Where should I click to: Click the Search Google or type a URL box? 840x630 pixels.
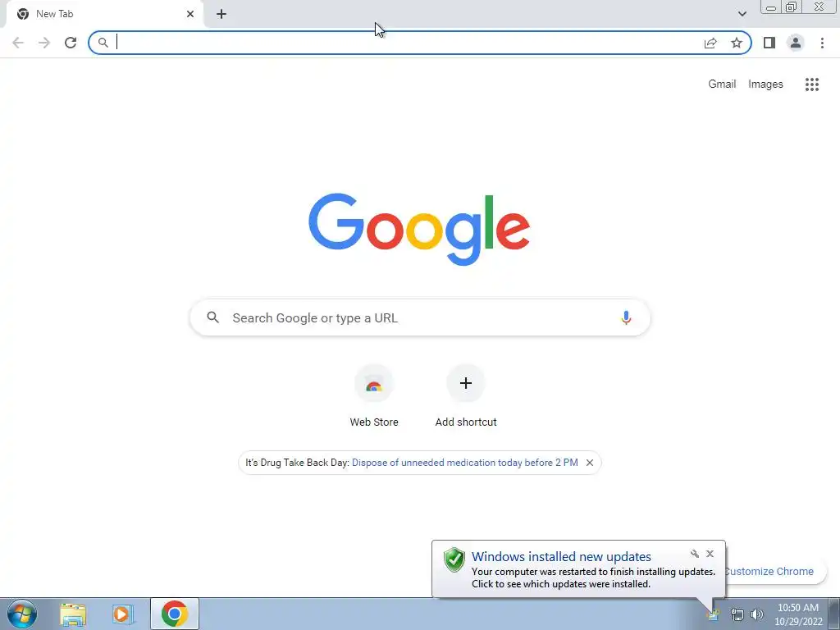tap(420, 317)
